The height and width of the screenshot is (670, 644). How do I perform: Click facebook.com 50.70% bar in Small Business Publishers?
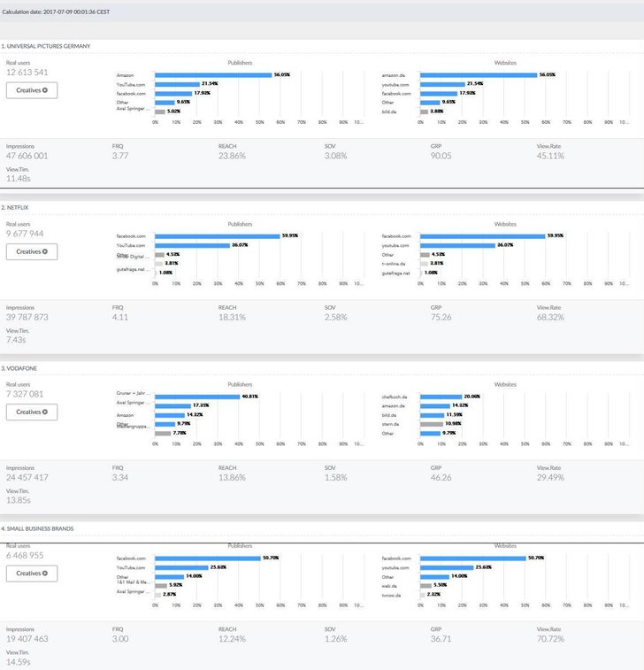(208, 558)
